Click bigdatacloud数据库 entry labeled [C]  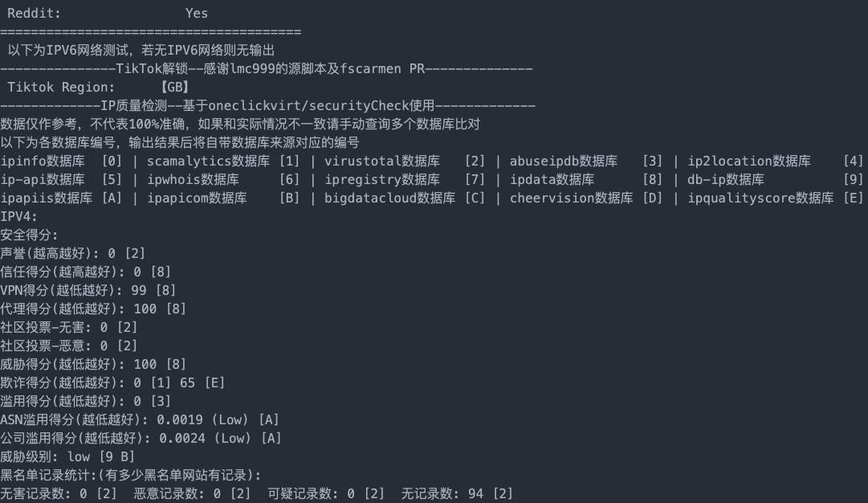click(x=405, y=198)
